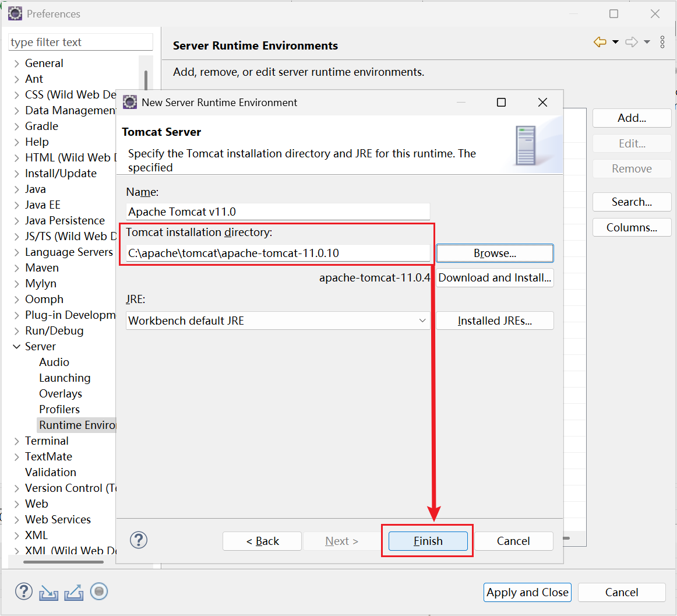Open the Installed JREs settings
This screenshot has width=677, height=616.
point(495,321)
